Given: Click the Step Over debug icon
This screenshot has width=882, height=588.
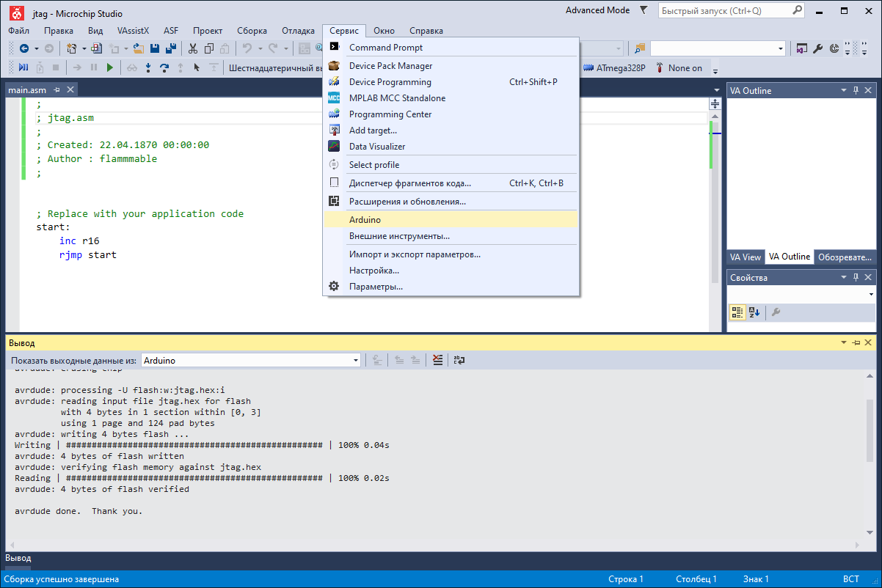Looking at the screenshot, I should 164,67.
